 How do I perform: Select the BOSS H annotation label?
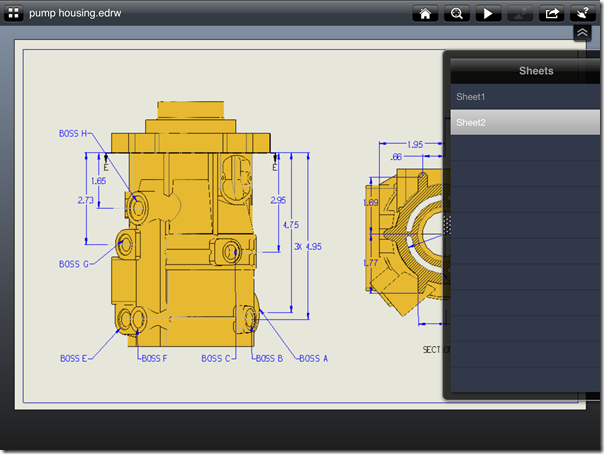73,133
